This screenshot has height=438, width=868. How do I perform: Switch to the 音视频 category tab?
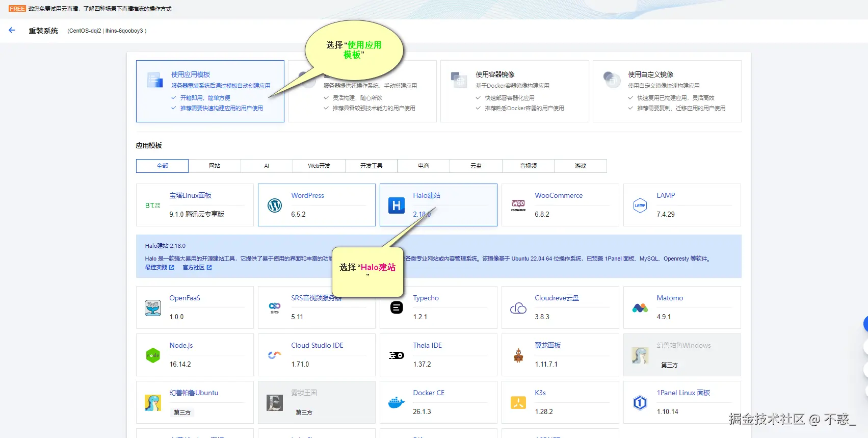click(x=528, y=166)
